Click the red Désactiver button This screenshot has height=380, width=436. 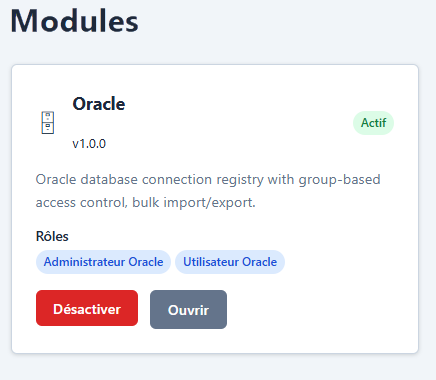pyautogui.click(x=87, y=308)
